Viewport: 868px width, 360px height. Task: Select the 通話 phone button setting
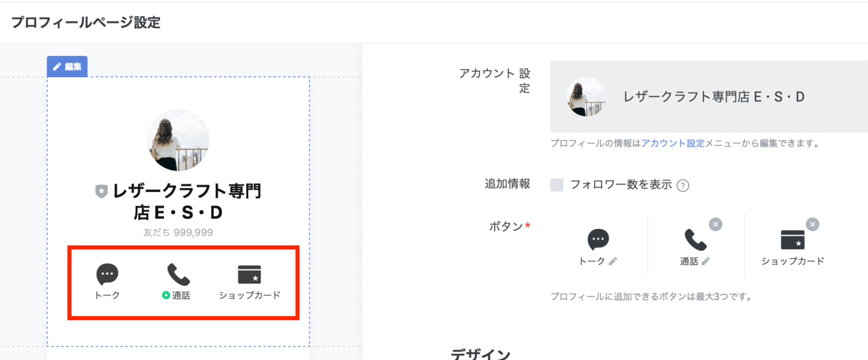(x=695, y=240)
